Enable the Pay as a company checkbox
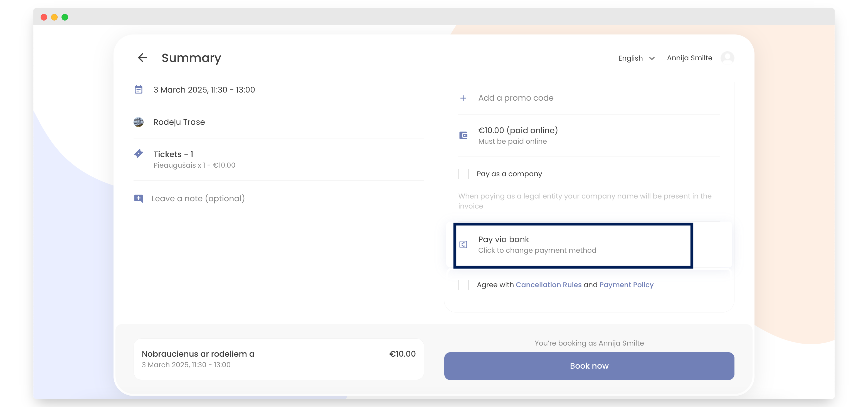 [x=464, y=174]
